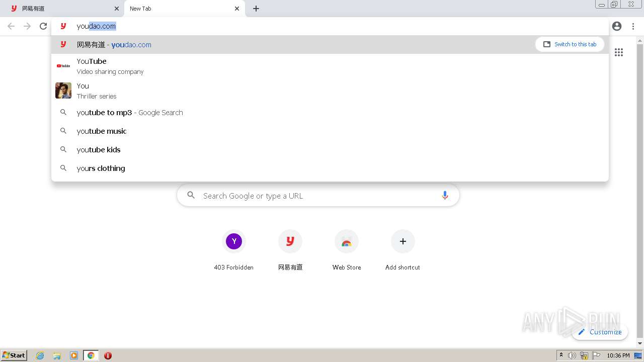Click the Customize button
The image size is (644, 362).
pyautogui.click(x=600, y=332)
